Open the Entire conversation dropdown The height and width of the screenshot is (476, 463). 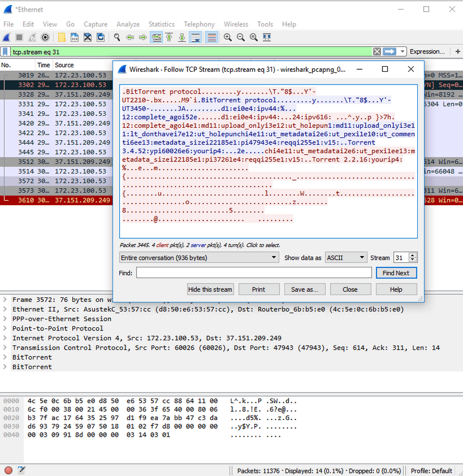[199, 258]
